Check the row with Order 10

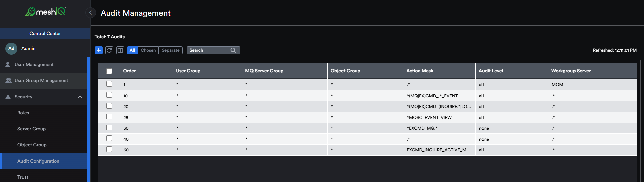pyautogui.click(x=109, y=95)
